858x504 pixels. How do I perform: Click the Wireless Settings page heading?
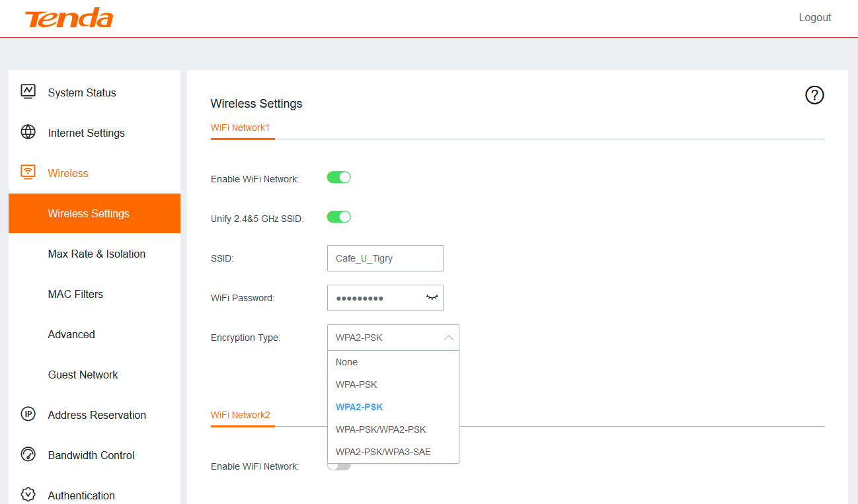(256, 104)
